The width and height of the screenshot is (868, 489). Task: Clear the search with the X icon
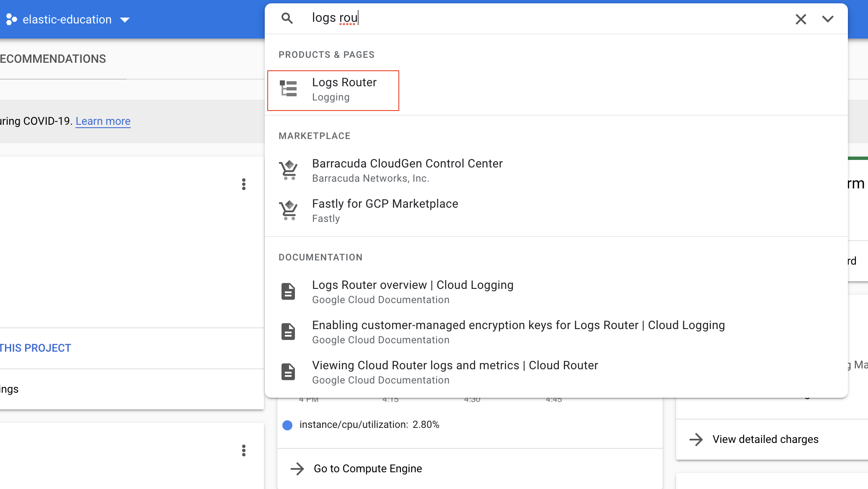click(x=801, y=19)
